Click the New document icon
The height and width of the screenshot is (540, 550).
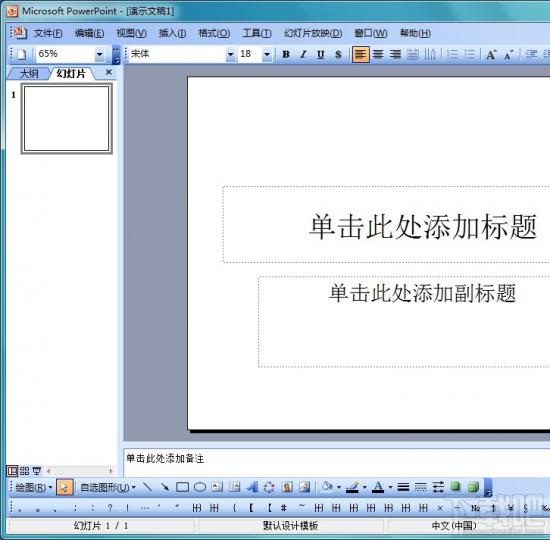coord(22,54)
